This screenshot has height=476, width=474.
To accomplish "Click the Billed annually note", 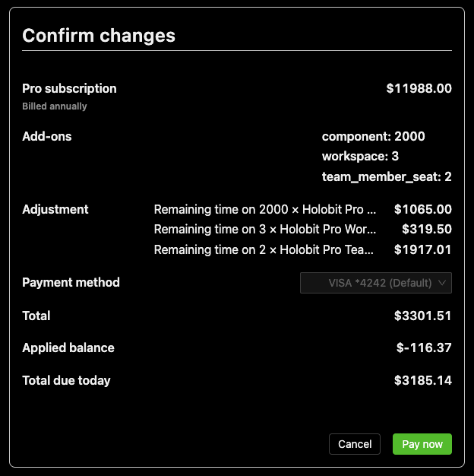I will click(x=55, y=106).
